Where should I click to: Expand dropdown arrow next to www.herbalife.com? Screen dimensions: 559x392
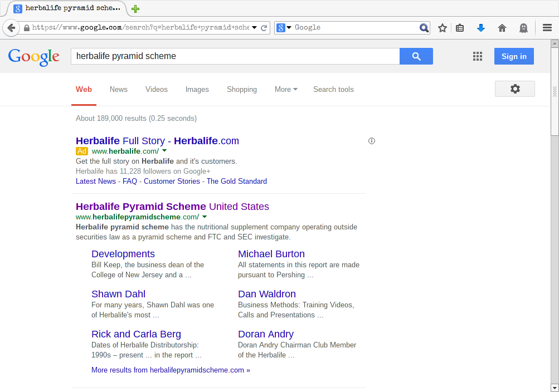tap(164, 150)
